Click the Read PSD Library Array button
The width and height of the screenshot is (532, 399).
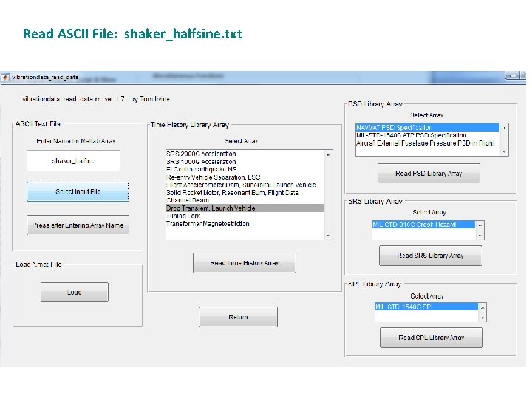tap(429, 174)
